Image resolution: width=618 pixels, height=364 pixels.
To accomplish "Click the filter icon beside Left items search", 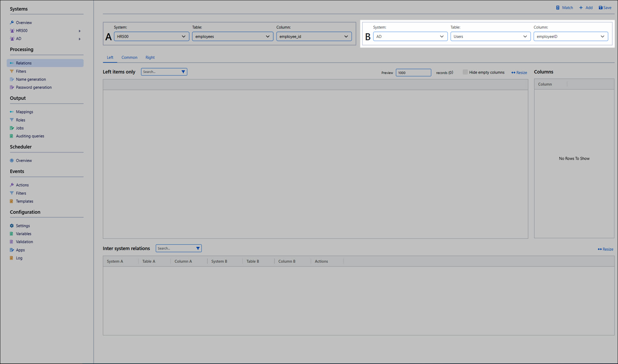I will (183, 72).
